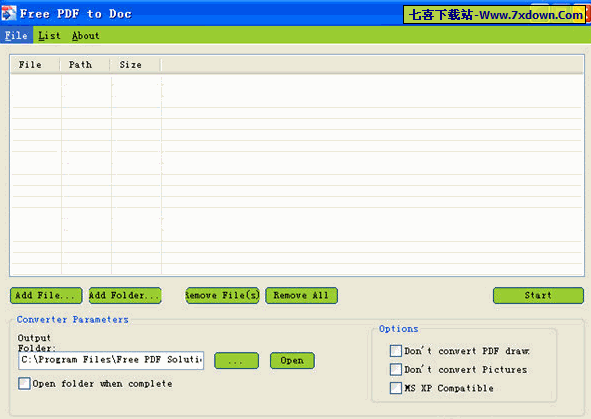Viewport: 591px width, 419px height.
Task: Enable Open folder when complete checkbox
Action: [x=24, y=384]
